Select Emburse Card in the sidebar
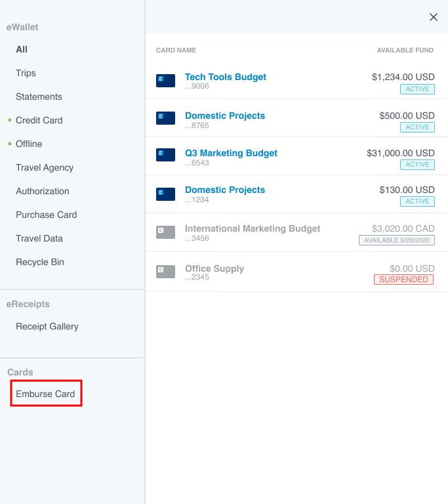This screenshot has height=504, width=448. click(45, 394)
